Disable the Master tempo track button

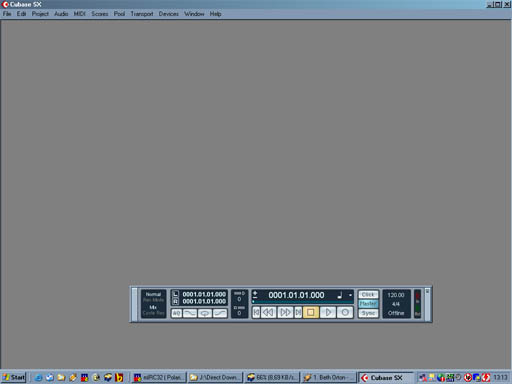(368, 304)
